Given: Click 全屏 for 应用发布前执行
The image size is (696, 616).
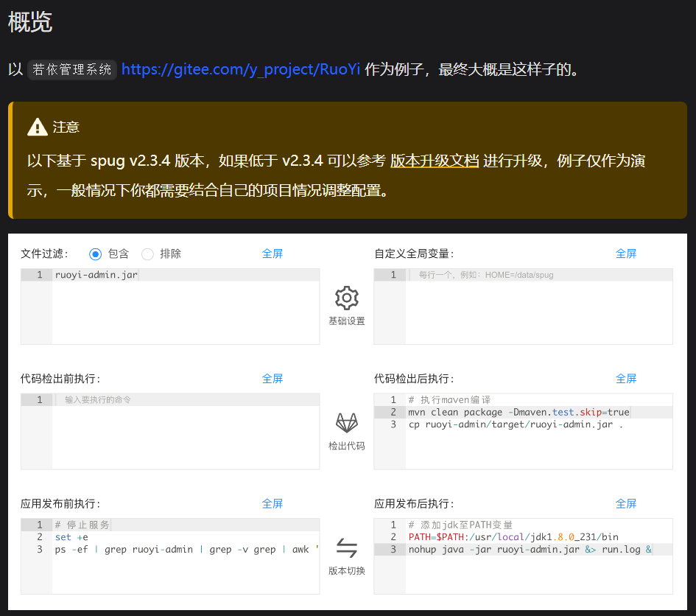Looking at the screenshot, I should (273, 504).
